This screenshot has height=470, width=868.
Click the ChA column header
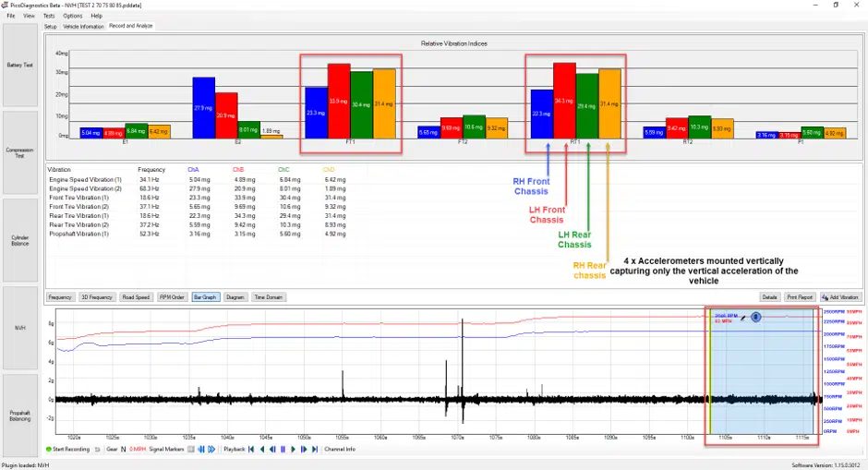(x=193, y=170)
